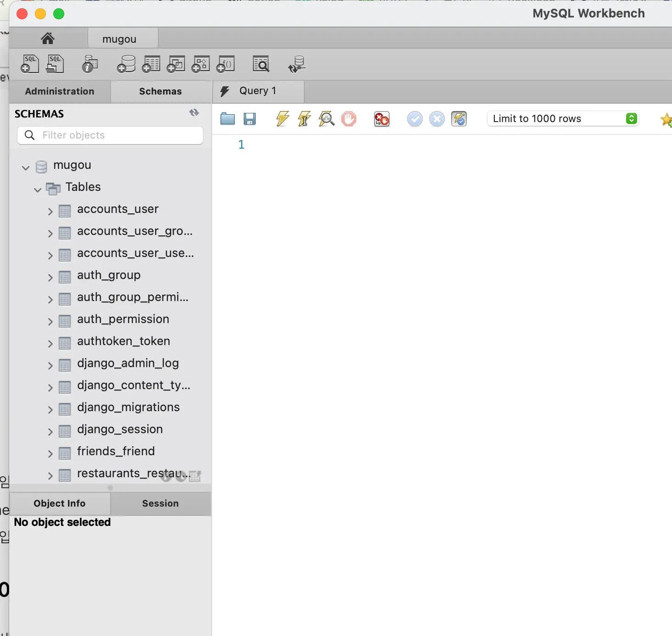
Task: Select the django_session table
Action: tap(120, 429)
